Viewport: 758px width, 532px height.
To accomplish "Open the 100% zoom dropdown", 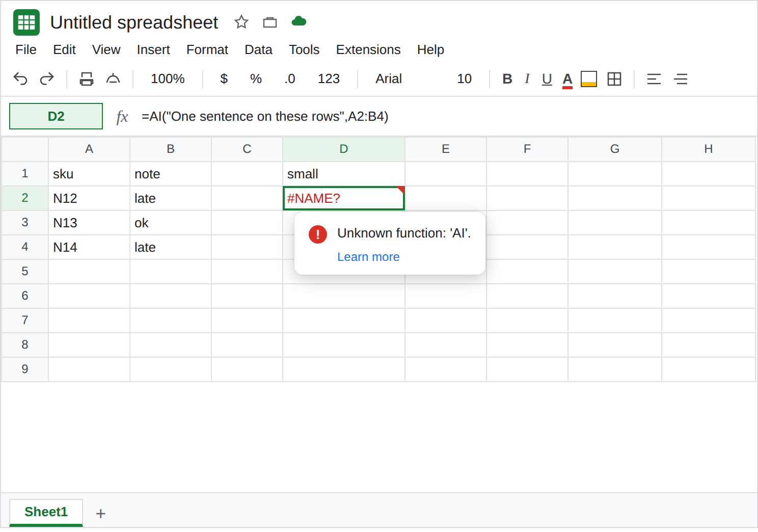I will tap(168, 79).
